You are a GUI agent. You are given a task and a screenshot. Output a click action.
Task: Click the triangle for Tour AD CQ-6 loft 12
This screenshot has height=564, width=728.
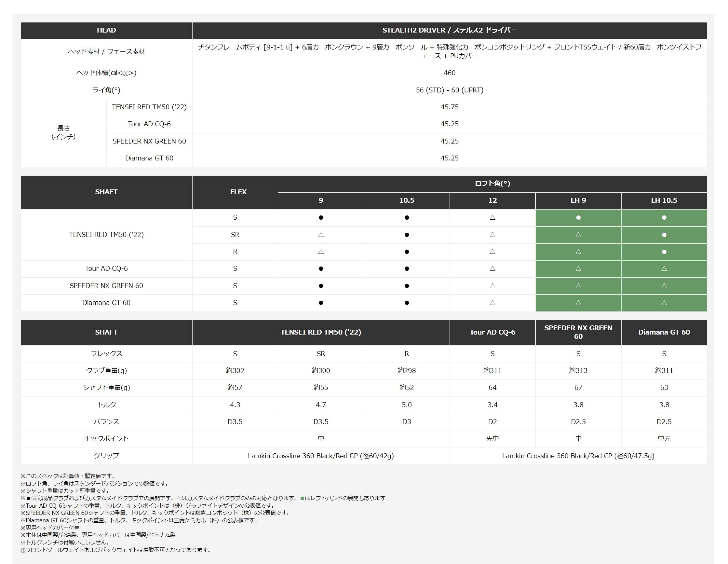[x=492, y=268]
